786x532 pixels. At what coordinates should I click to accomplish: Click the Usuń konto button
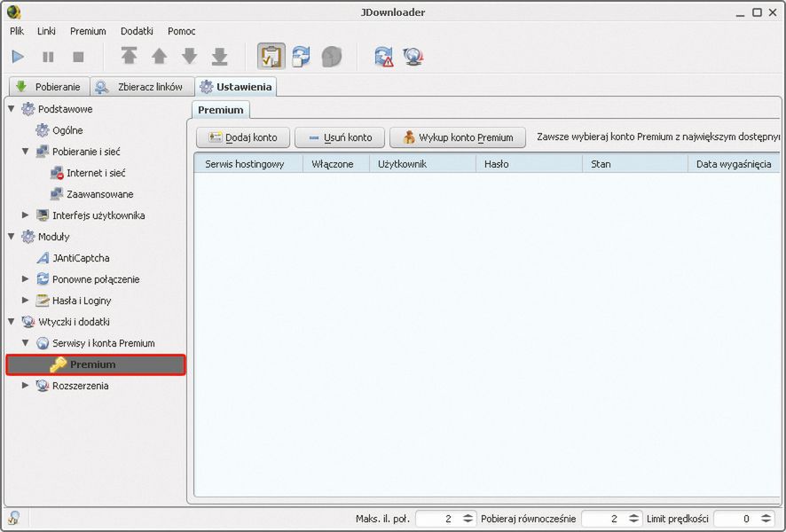(x=340, y=137)
